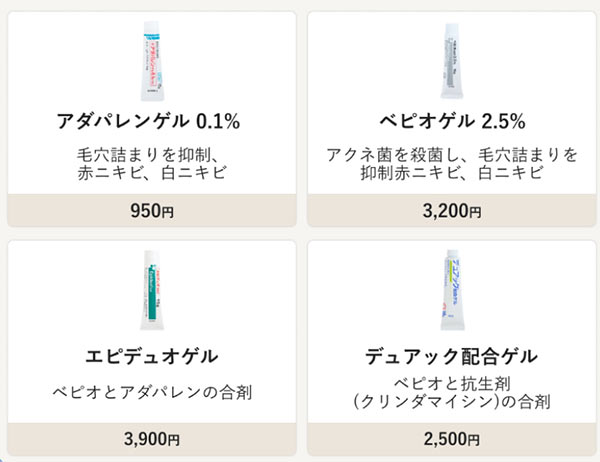The height and width of the screenshot is (462, 600).
Task: Click the ベピオとアダパレンの合剤 description
Action: click(x=152, y=392)
